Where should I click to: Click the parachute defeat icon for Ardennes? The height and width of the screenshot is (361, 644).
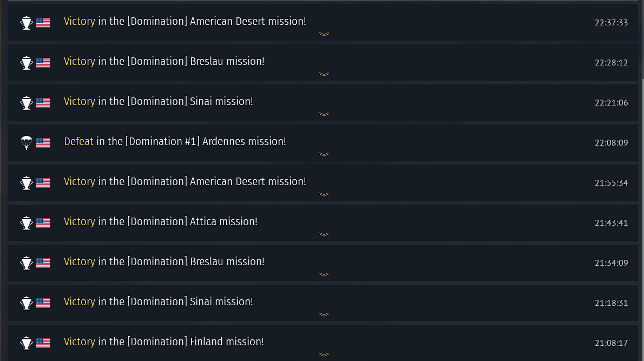[x=27, y=143]
